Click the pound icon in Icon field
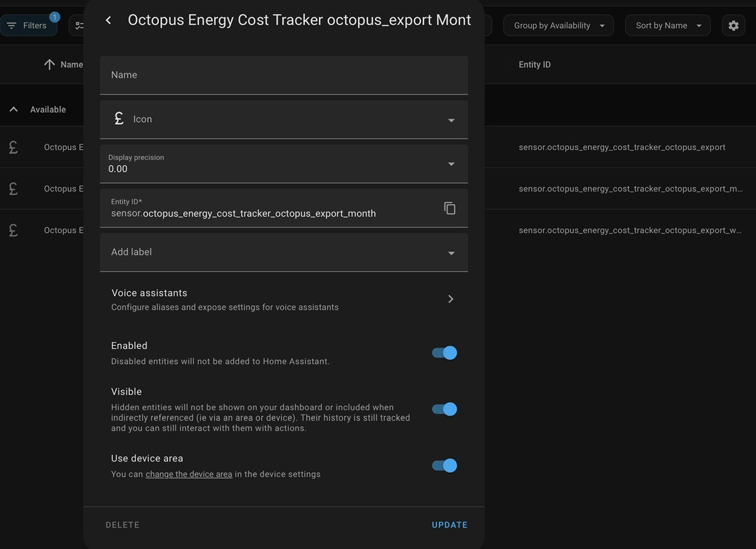Image resolution: width=756 pixels, height=549 pixels. point(119,119)
